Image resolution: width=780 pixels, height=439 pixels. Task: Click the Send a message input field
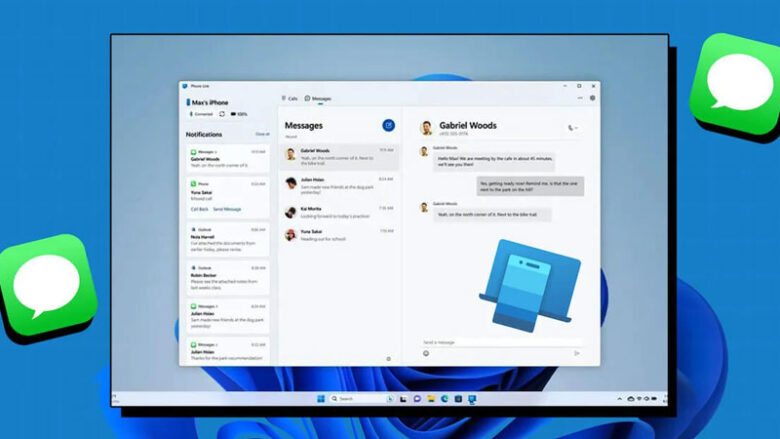(500, 342)
